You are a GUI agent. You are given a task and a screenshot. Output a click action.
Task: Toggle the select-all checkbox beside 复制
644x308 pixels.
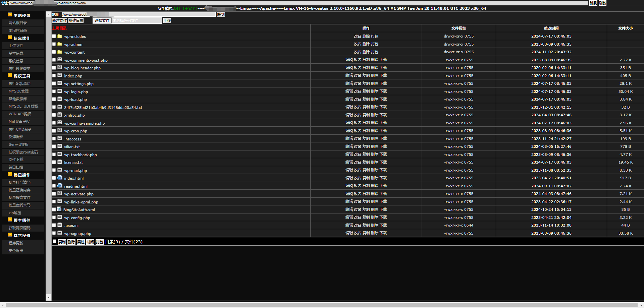(54, 241)
